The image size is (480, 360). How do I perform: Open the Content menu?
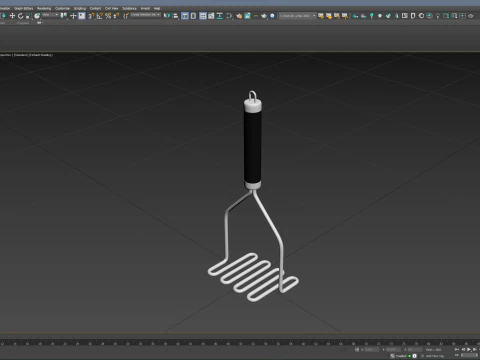click(x=95, y=8)
